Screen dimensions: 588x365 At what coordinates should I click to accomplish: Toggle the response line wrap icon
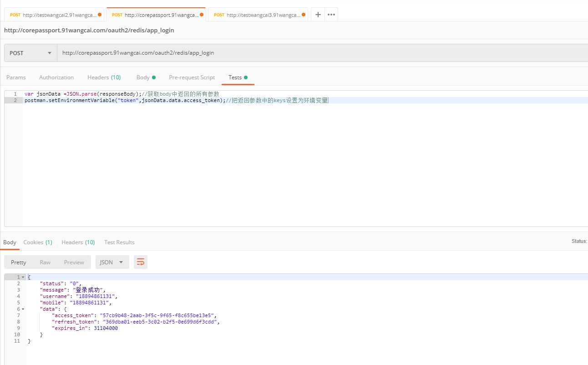141,262
